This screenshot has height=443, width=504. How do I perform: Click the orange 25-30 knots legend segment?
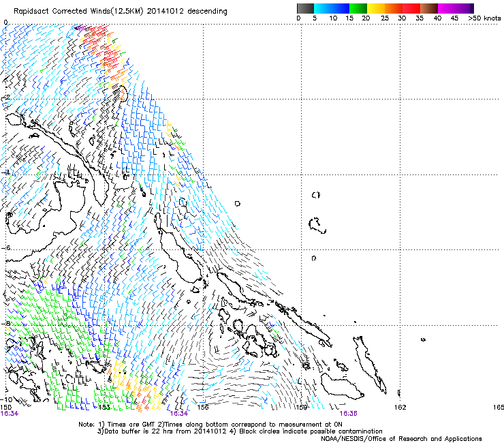[x=394, y=8]
